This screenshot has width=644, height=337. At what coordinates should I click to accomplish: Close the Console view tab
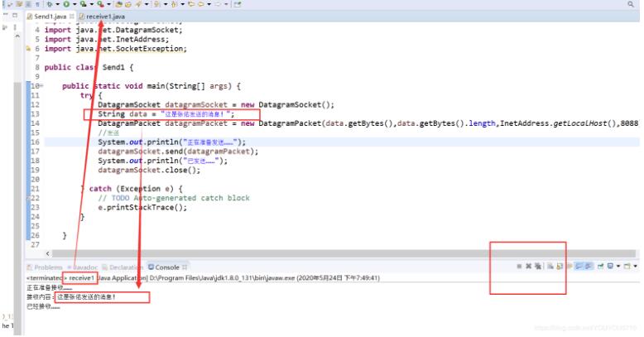click(185, 267)
